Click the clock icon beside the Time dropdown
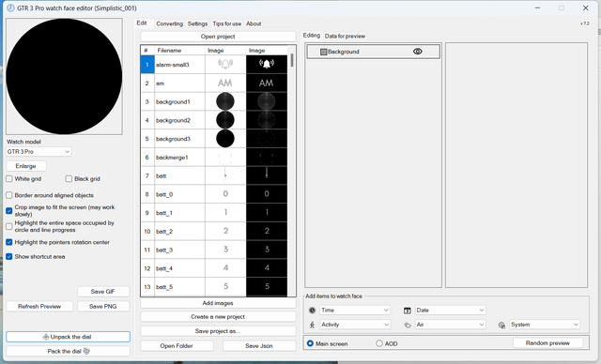Screen dimensions: 601x364 pyautogui.click(x=313, y=311)
